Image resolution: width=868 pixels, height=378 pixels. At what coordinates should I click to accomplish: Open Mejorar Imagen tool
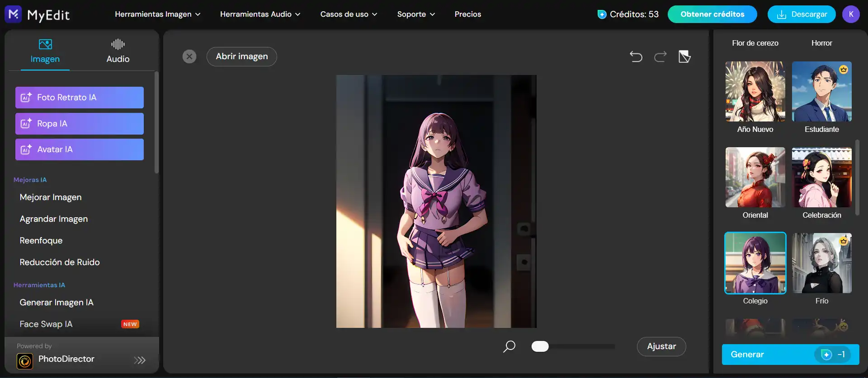tap(51, 197)
